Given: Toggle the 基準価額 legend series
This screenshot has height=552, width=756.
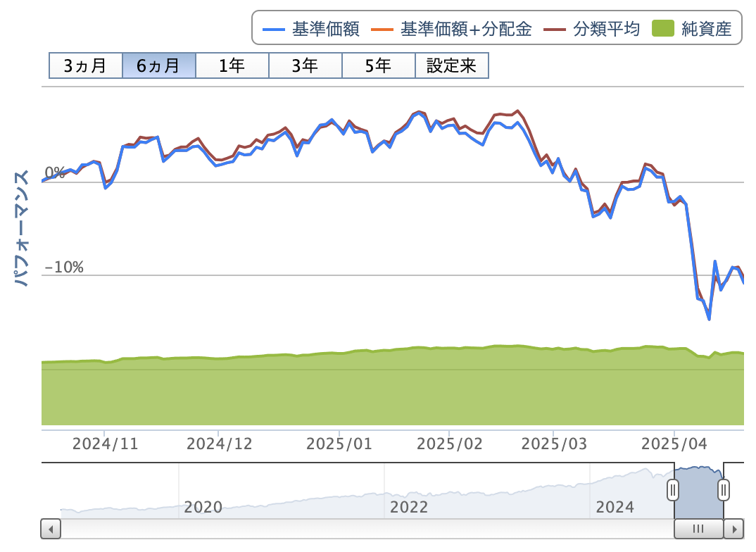Looking at the screenshot, I should coord(311,29).
